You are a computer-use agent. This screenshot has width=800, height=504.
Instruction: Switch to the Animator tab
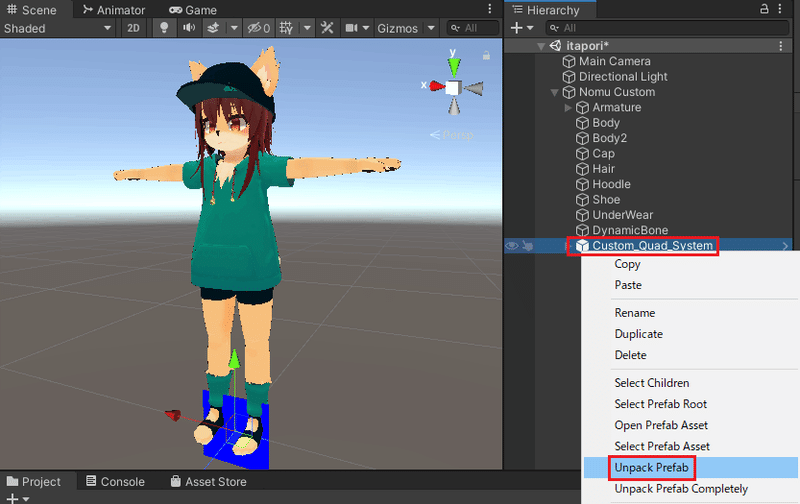click(x=114, y=10)
